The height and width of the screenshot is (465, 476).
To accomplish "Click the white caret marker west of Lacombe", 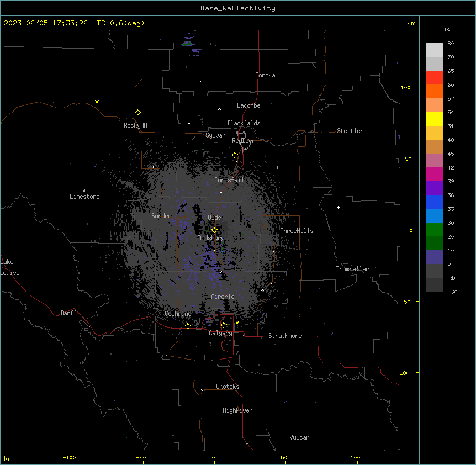I will point(219,109).
